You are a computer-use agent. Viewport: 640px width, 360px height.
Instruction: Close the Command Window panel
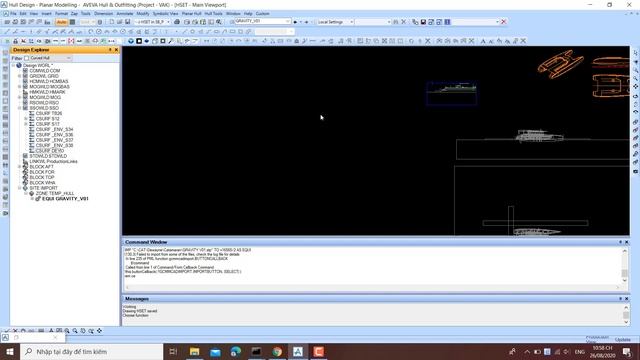pyautogui.click(x=627, y=242)
